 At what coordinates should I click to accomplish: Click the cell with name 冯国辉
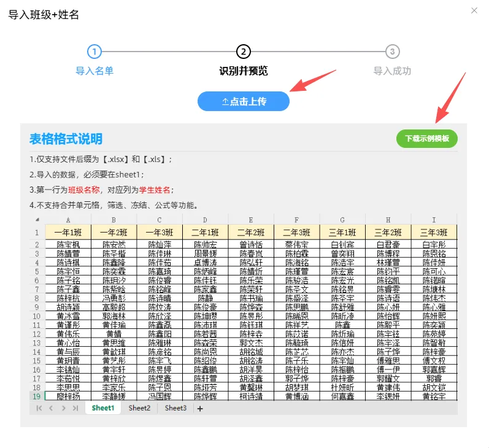pyautogui.click(x=160, y=396)
